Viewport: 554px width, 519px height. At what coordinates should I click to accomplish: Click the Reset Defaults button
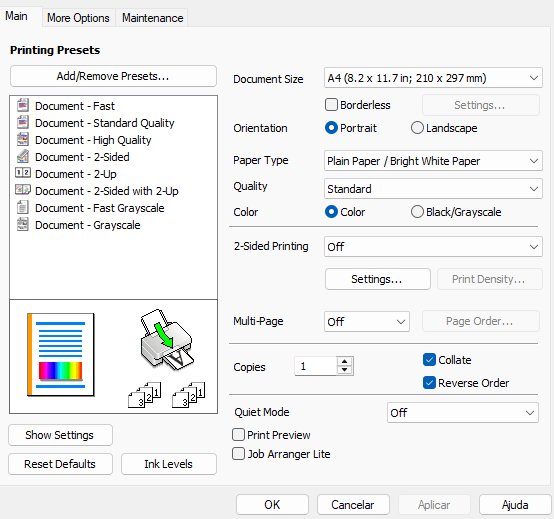pyautogui.click(x=60, y=464)
